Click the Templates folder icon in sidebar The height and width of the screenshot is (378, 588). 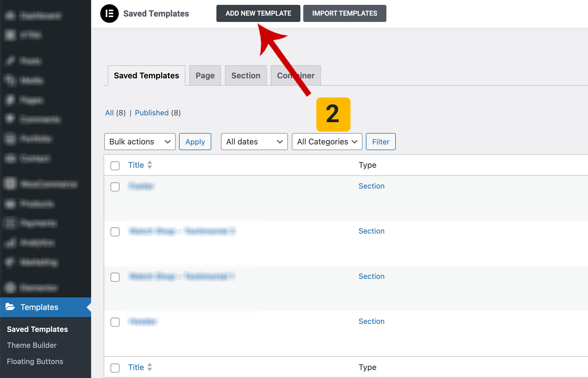tap(10, 307)
